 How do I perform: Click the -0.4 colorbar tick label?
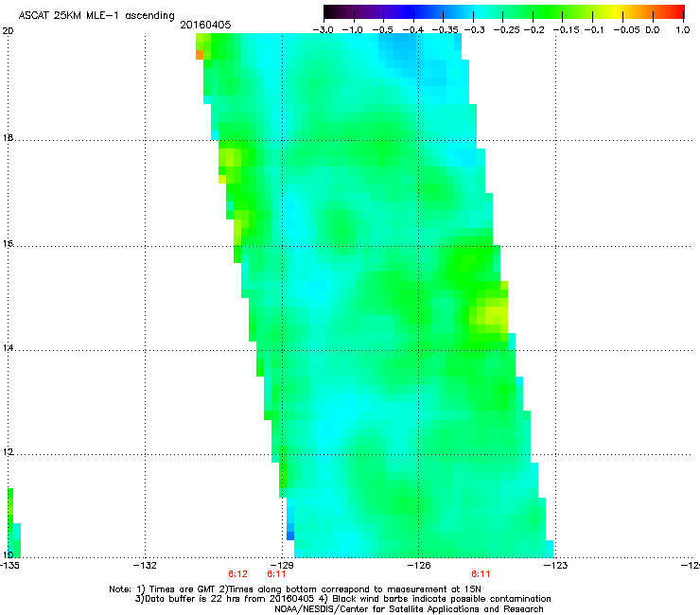[413, 30]
